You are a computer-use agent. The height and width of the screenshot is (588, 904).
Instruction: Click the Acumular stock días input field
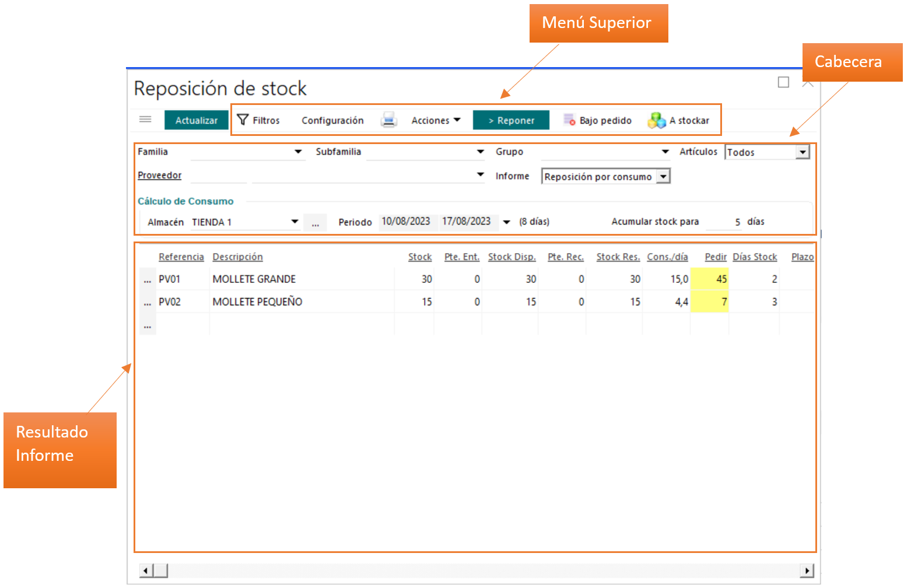(724, 222)
